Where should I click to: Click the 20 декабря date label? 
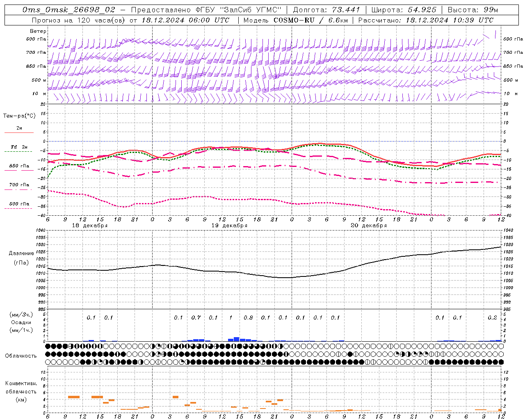click(x=369, y=226)
